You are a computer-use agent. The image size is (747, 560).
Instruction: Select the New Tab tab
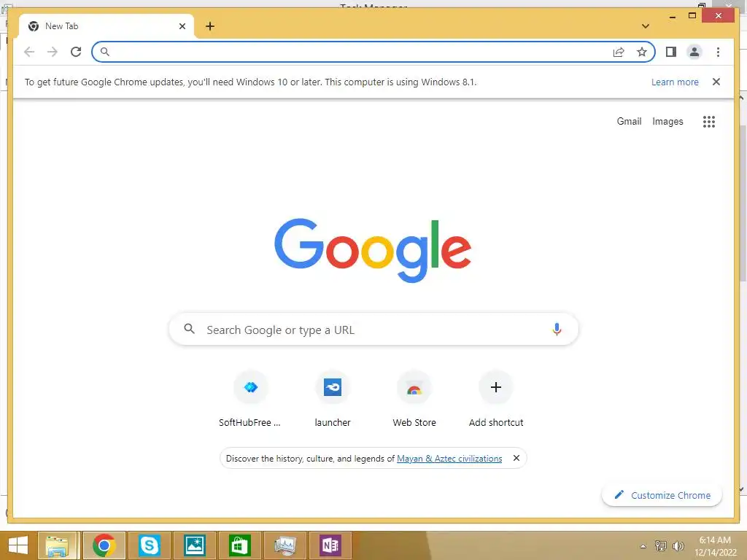click(106, 26)
